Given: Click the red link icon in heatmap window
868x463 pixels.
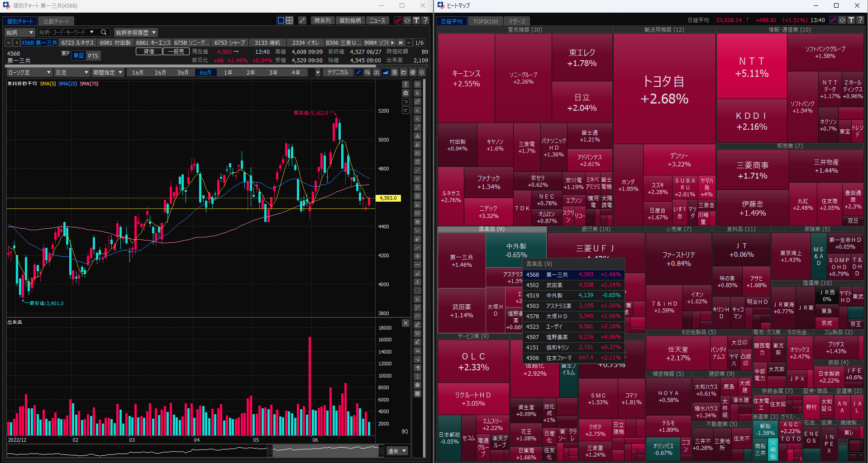Looking at the screenshot, I should point(833,20).
